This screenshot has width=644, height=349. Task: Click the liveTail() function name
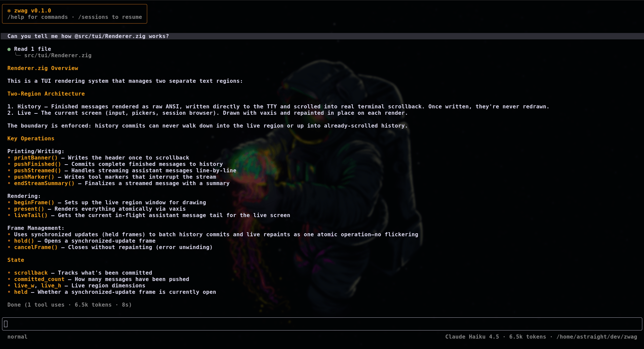coord(31,215)
